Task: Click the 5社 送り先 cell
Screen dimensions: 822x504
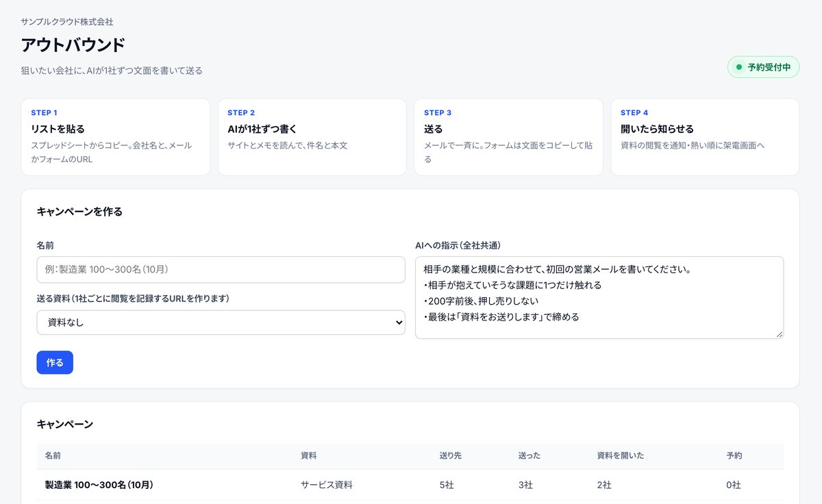Action: pyautogui.click(x=447, y=485)
